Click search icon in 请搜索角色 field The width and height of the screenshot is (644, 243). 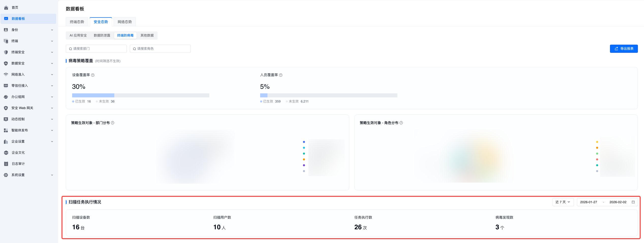tap(134, 49)
